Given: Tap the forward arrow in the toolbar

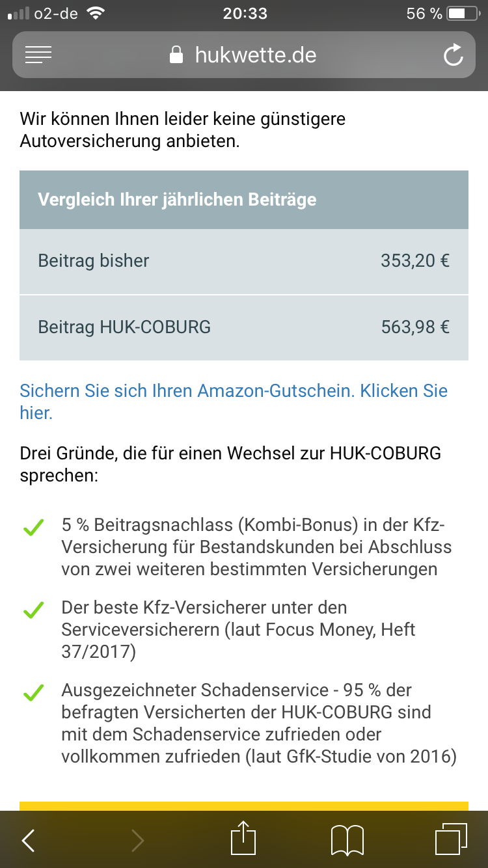Looking at the screenshot, I should [x=137, y=840].
